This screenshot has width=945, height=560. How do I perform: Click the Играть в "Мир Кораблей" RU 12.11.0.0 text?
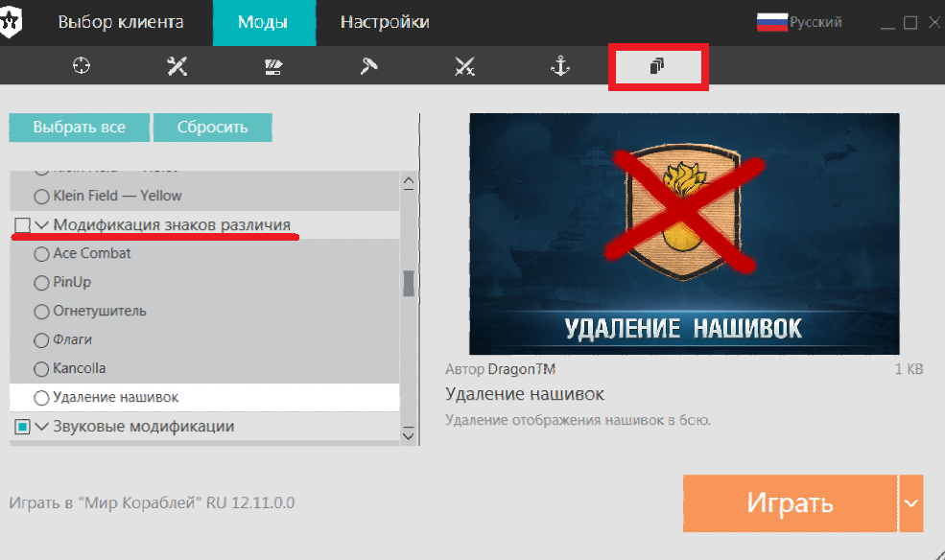pos(152,502)
